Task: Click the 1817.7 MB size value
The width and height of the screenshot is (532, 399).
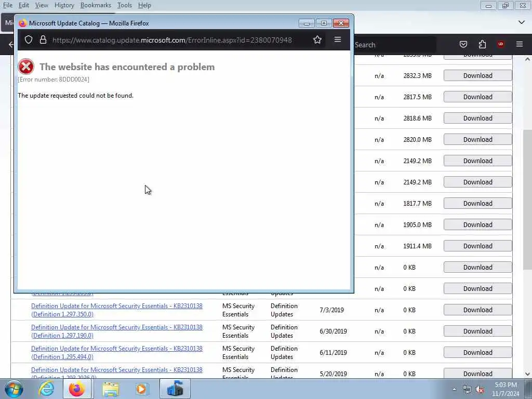Action: [x=417, y=204]
